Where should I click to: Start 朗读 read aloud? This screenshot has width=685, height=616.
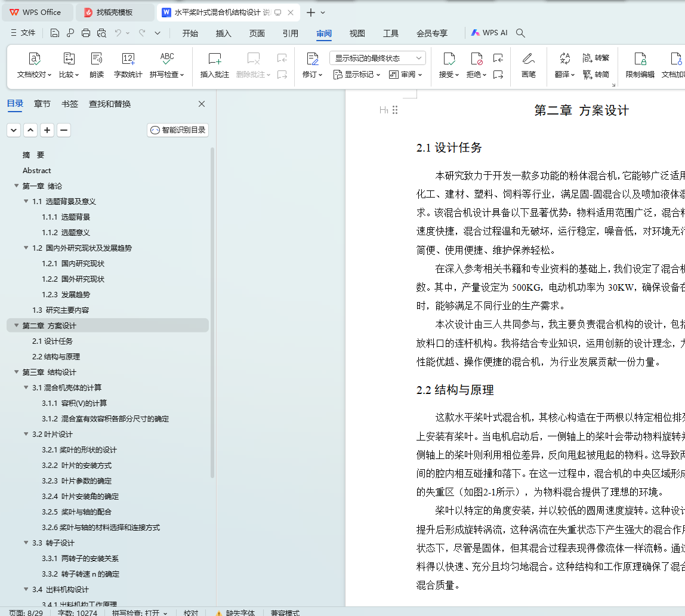[97, 65]
